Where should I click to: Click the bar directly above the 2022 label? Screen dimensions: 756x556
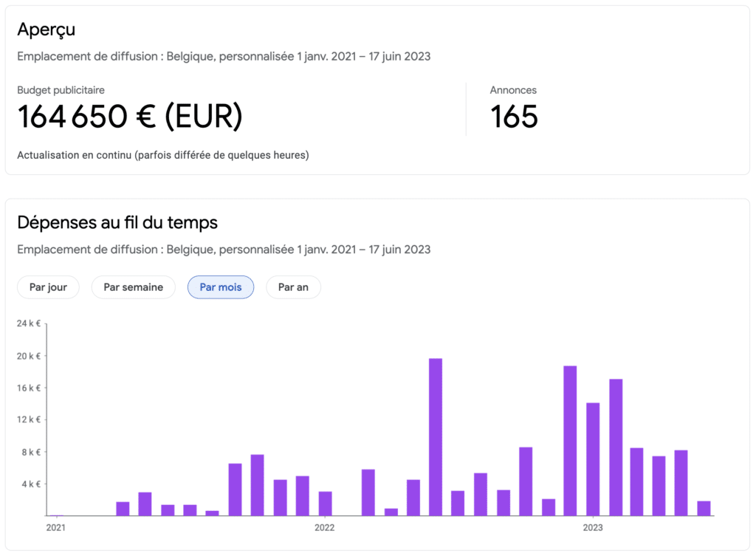325,504
